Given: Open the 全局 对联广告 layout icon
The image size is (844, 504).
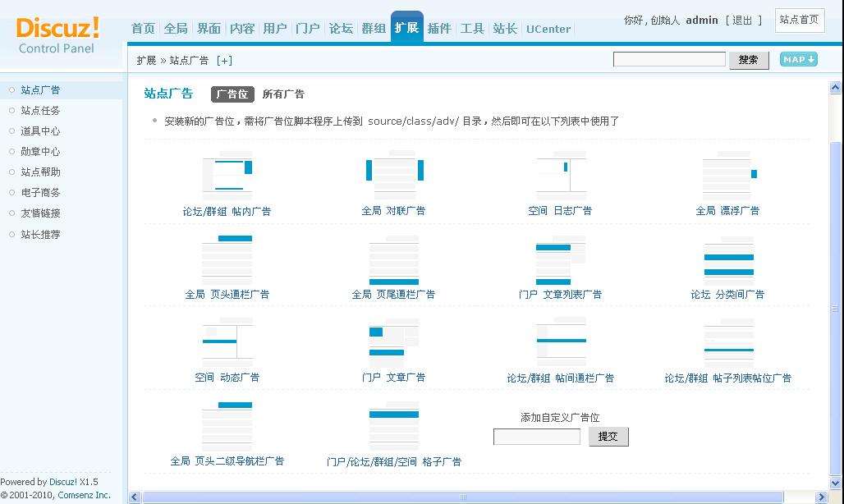Looking at the screenshot, I should [x=394, y=176].
